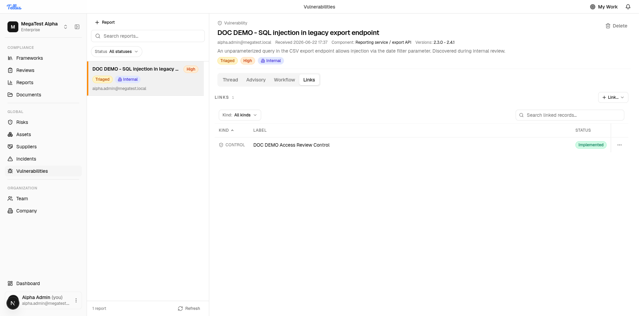644x316 pixels.
Task: Click the Implemented status badge
Action: coord(591,145)
